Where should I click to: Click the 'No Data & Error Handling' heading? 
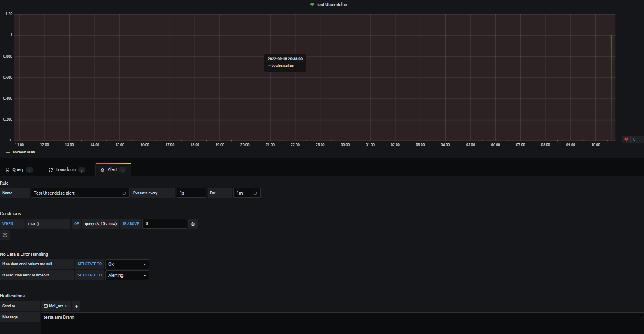[x=24, y=254]
